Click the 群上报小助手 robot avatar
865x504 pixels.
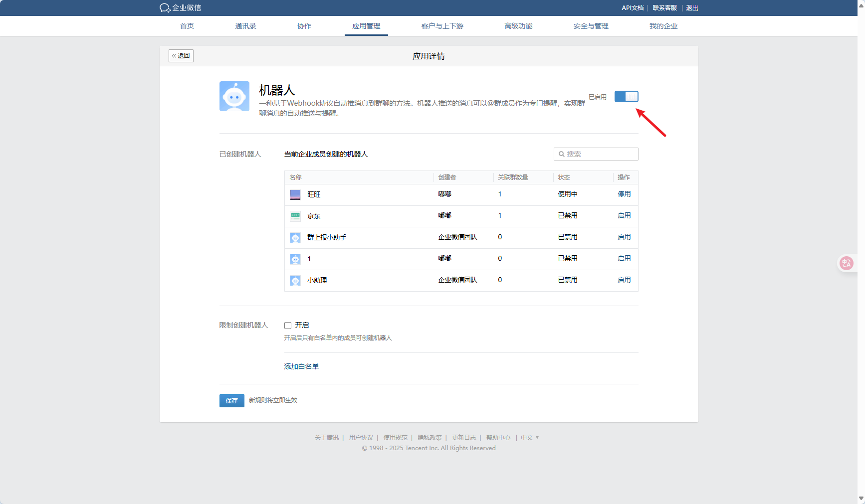pyautogui.click(x=295, y=238)
